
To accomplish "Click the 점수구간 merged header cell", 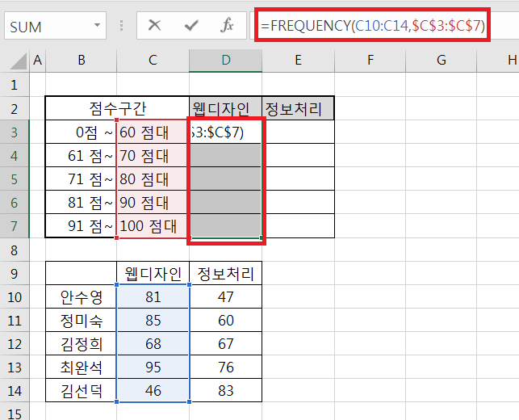I will [x=117, y=108].
